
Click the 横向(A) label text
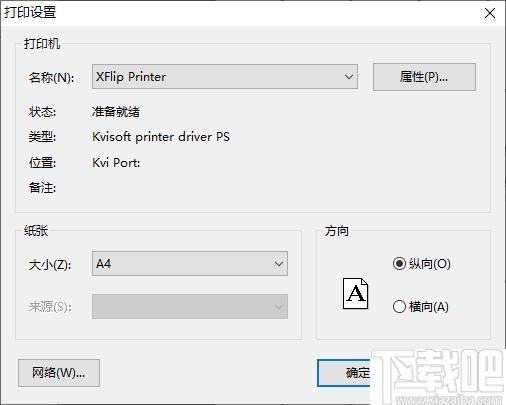point(429,306)
